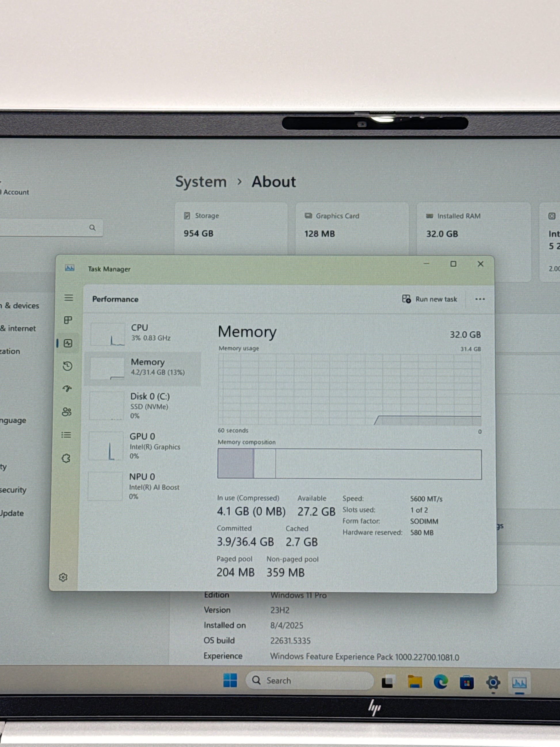Open the three-dots more options menu
The image size is (560, 747).
(x=480, y=299)
